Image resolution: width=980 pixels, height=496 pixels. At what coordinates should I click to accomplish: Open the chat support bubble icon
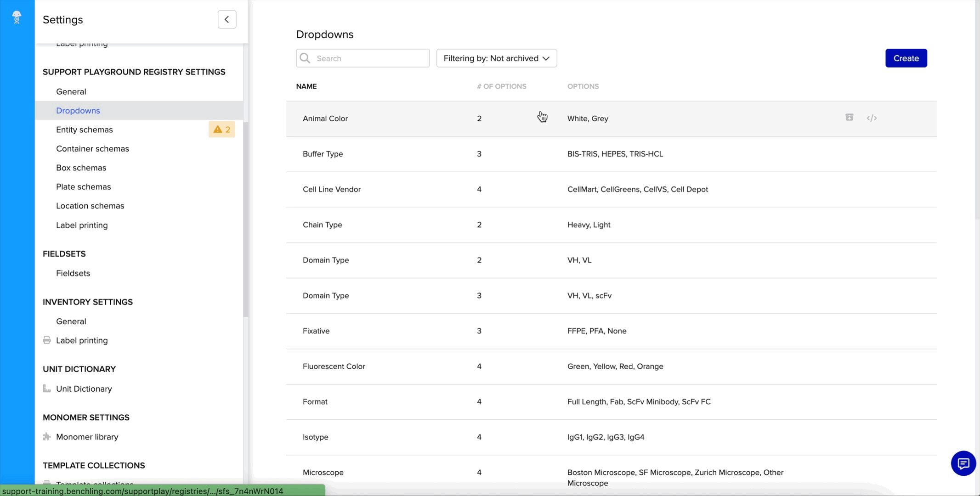tap(963, 463)
